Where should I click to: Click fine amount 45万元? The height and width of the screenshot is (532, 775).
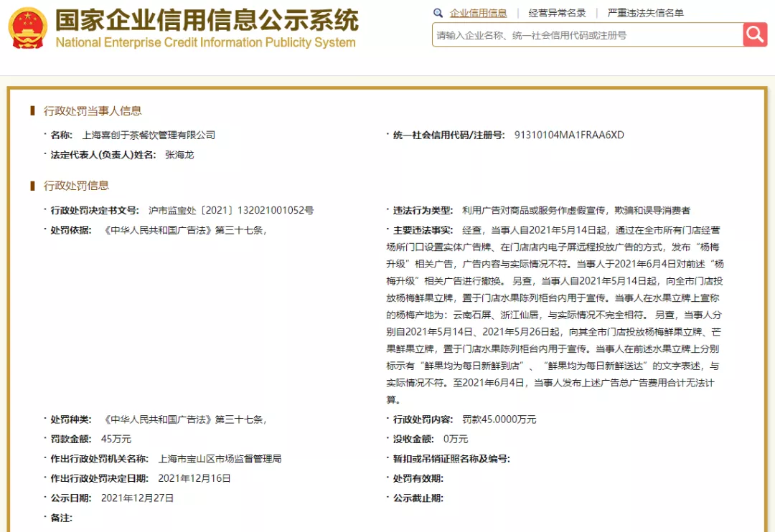pyautogui.click(x=116, y=439)
